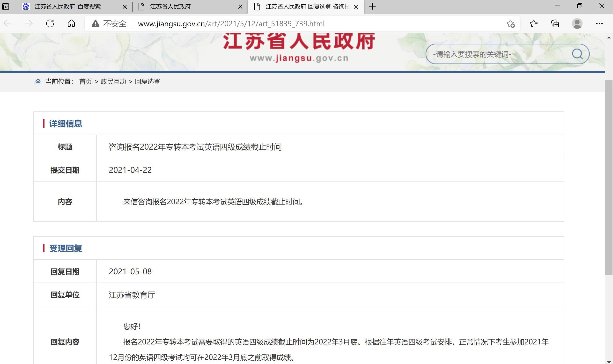
Task: Click the 受理回复 section heading
Action: coord(66,248)
